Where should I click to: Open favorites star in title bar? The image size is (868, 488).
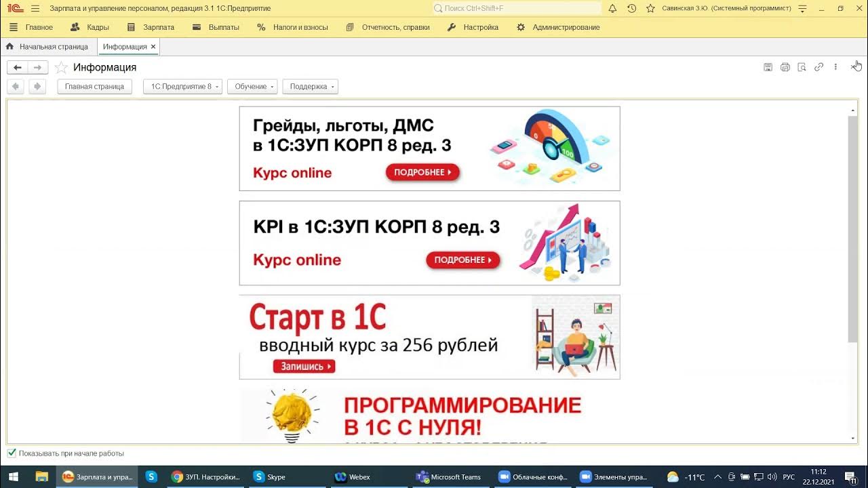click(x=650, y=8)
